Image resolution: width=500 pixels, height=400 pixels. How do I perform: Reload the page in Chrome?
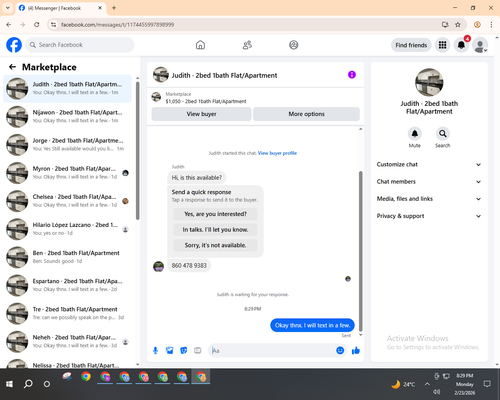tap(37, 25)
